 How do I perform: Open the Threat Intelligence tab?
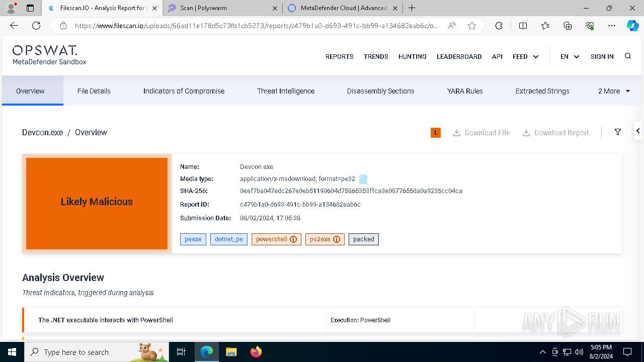coord(286,91)
